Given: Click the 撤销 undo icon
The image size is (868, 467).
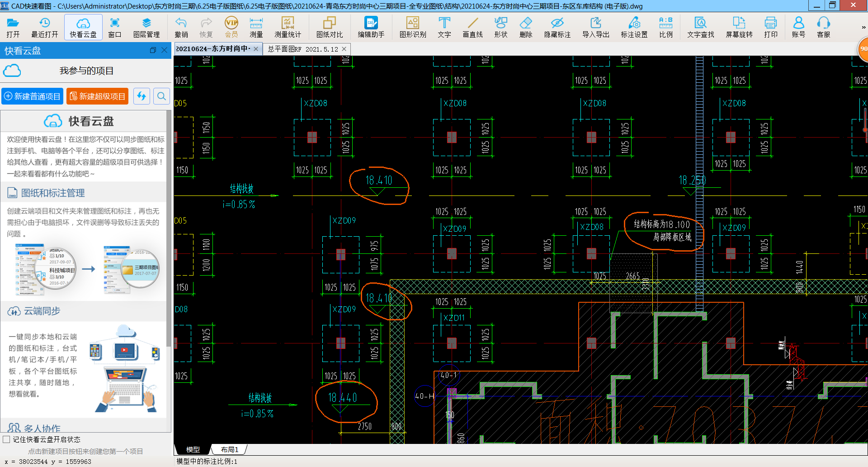Looking at the screenshot, I should tap(181, 27).
